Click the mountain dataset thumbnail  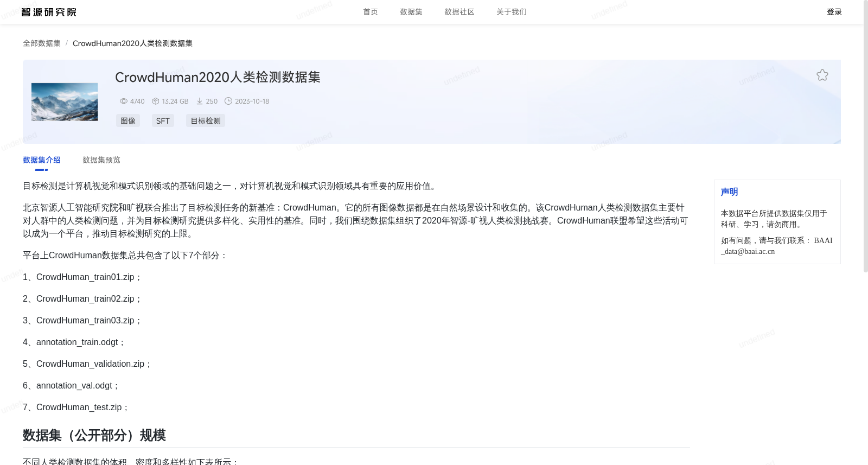(x=65, y=101)
